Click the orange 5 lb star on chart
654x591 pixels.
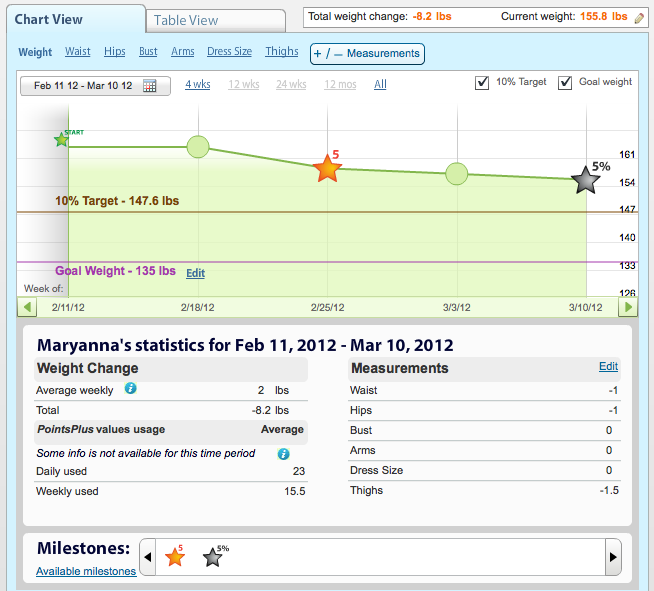tap(326, 169)
